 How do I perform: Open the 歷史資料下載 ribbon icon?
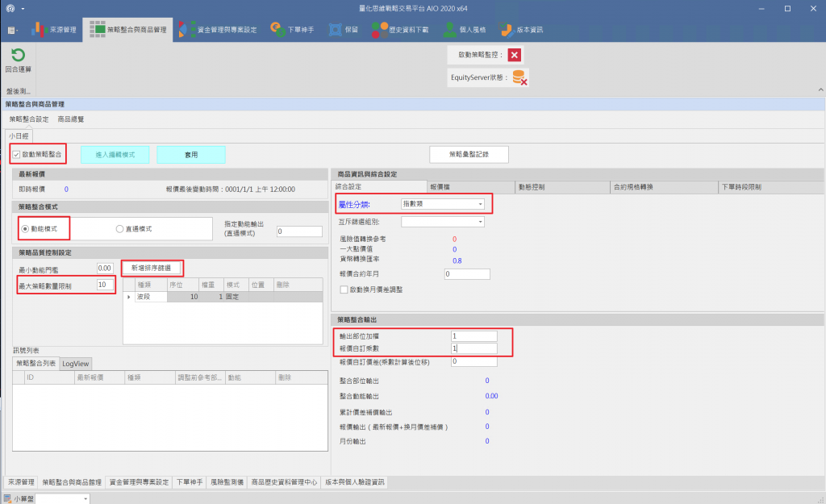pos(379,30)
